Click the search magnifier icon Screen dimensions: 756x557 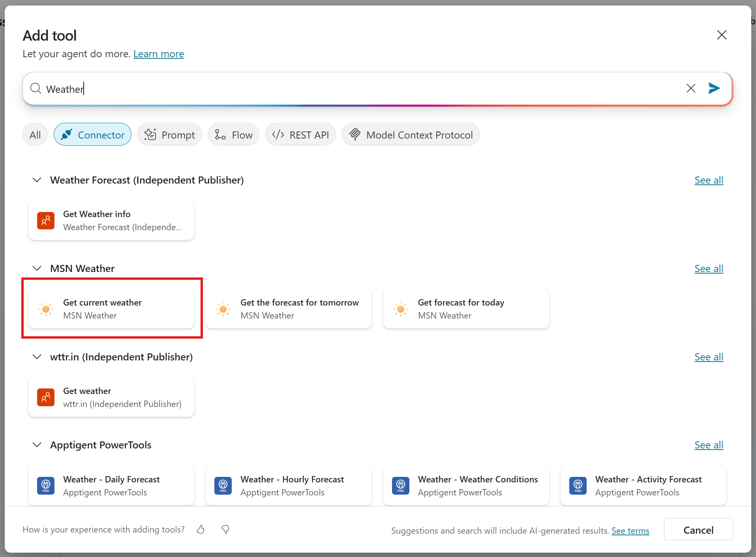click(36, 88)
